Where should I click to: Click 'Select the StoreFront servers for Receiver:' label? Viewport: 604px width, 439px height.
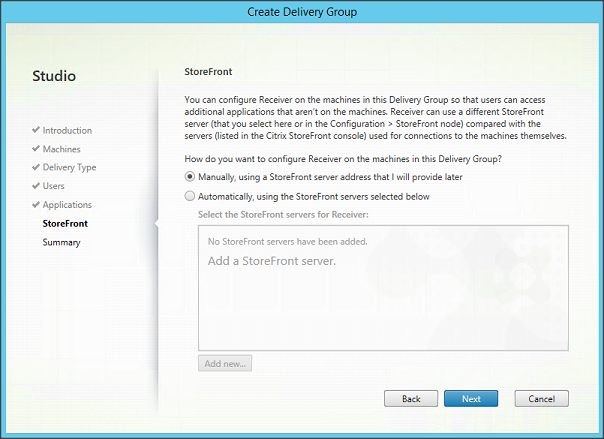pyautogui.click(x=283, y=214)
